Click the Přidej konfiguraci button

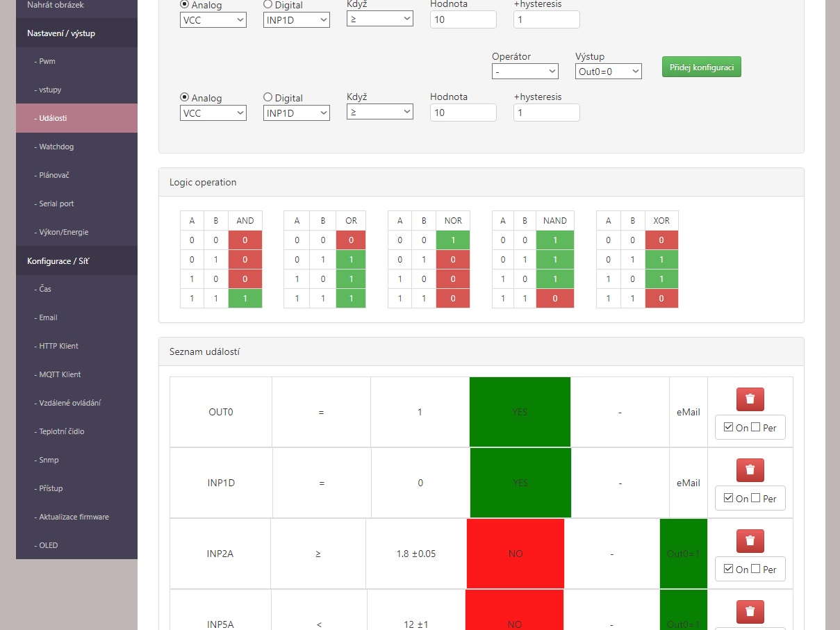point(701,67)
